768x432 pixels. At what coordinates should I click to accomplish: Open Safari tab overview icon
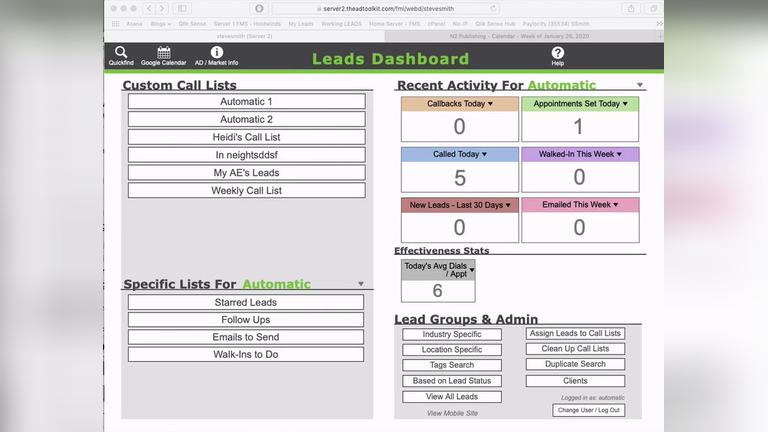pyautogui.click(x=653, y=8)
